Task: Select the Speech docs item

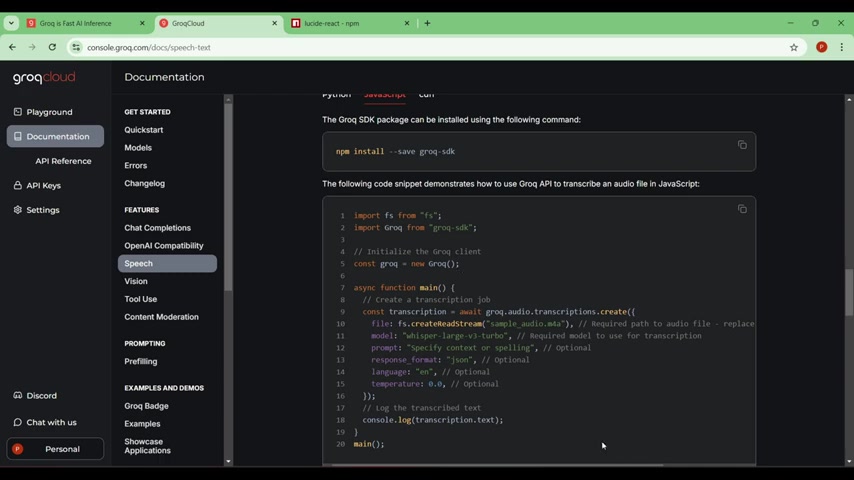Action: pyautogui.click(x=167, y=263)
